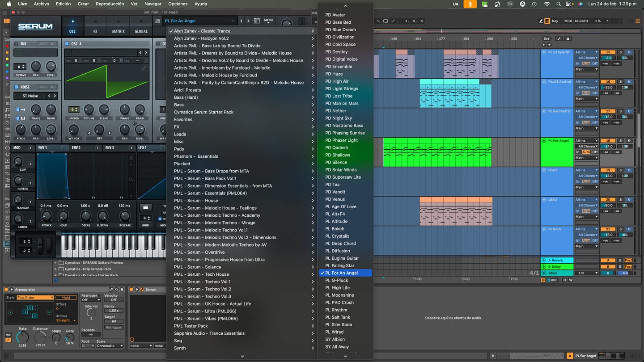Jump to next locator arrow under Set

[549, 45]
